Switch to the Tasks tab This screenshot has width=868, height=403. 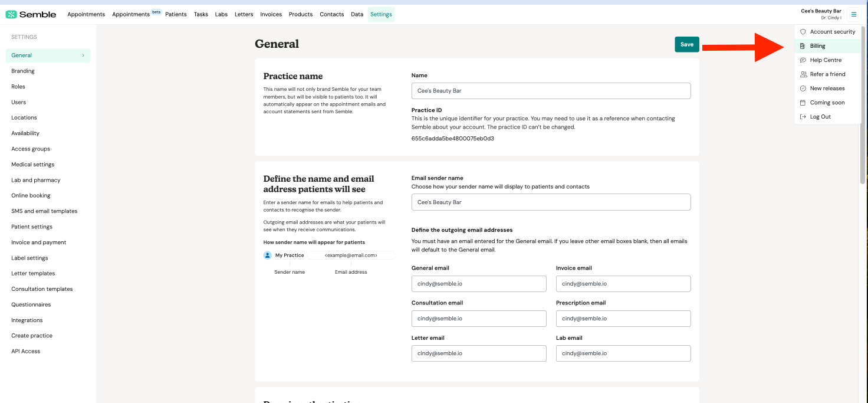(x=201, y=14)
